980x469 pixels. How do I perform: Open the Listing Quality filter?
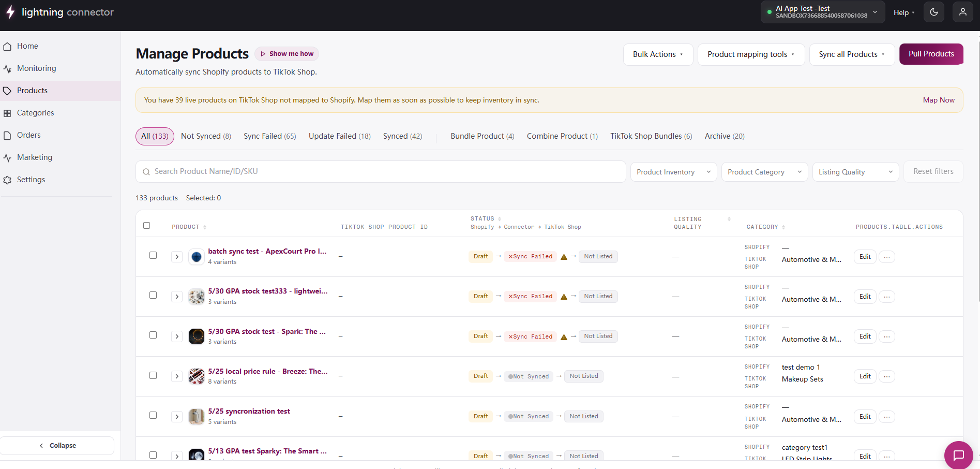coord(855,172)
